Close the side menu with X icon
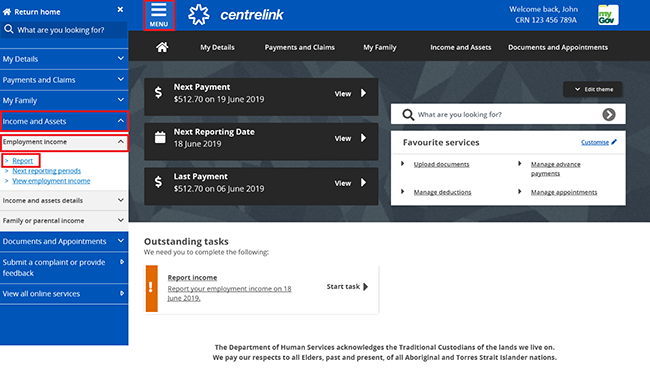This screenshot has width=650, height=376. (x=120, y=9)
